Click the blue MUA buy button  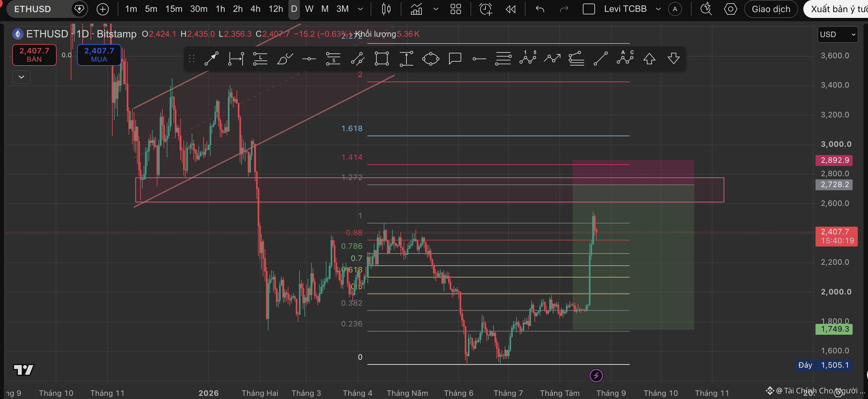click(99, 55)
